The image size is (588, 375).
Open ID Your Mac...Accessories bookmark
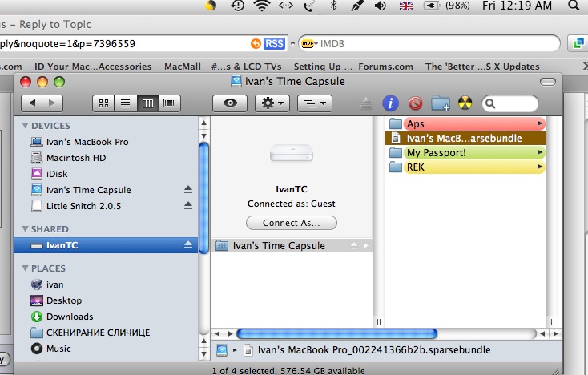coord(93,67)
